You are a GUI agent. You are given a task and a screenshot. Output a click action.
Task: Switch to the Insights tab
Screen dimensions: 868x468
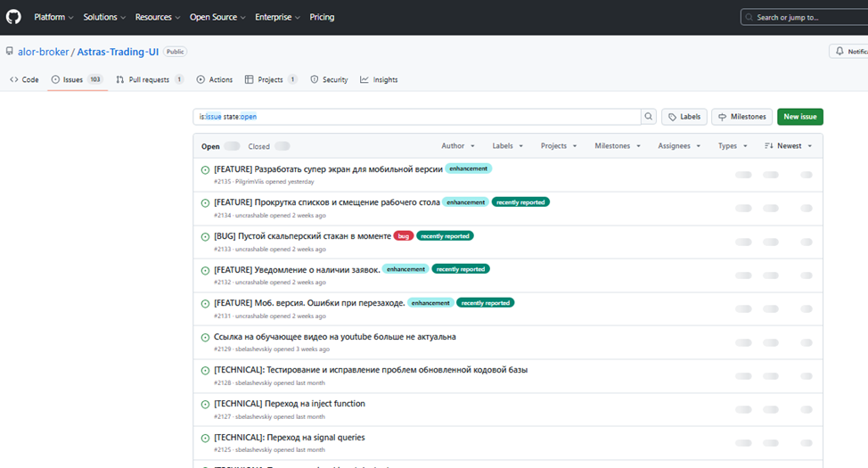[x=379, y=79]
